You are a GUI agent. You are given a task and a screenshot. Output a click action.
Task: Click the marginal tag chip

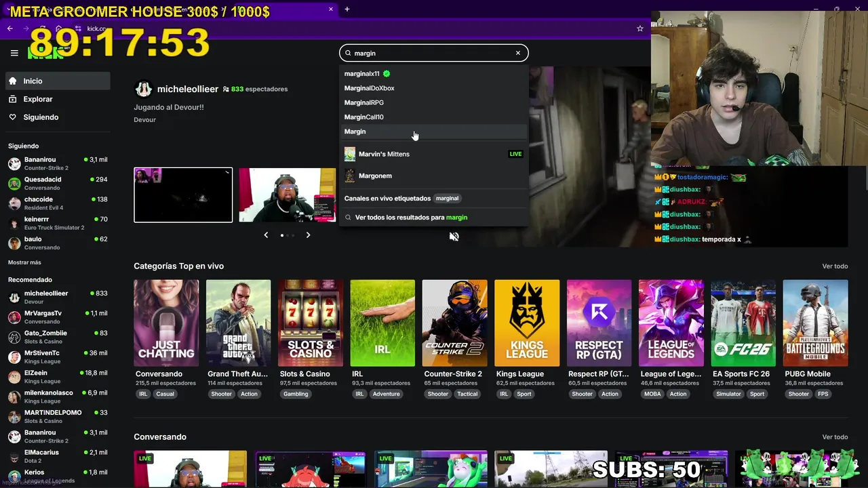click(x=447, y=198)
